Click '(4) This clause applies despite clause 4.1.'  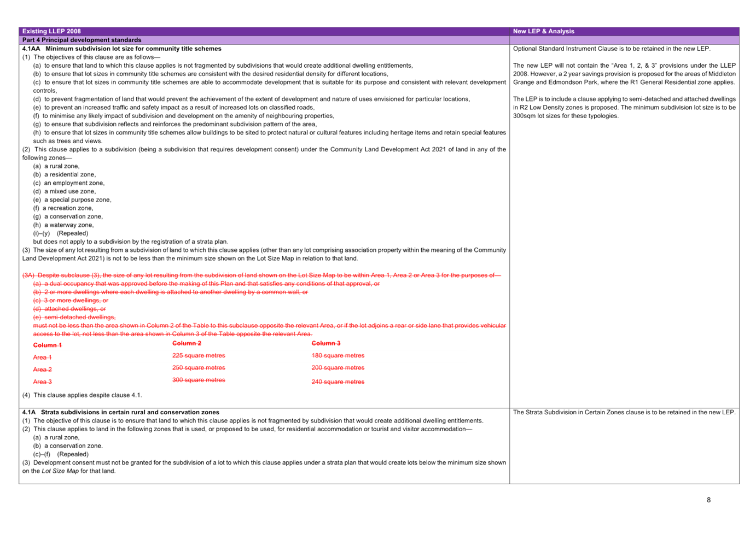tap(82, 395)
